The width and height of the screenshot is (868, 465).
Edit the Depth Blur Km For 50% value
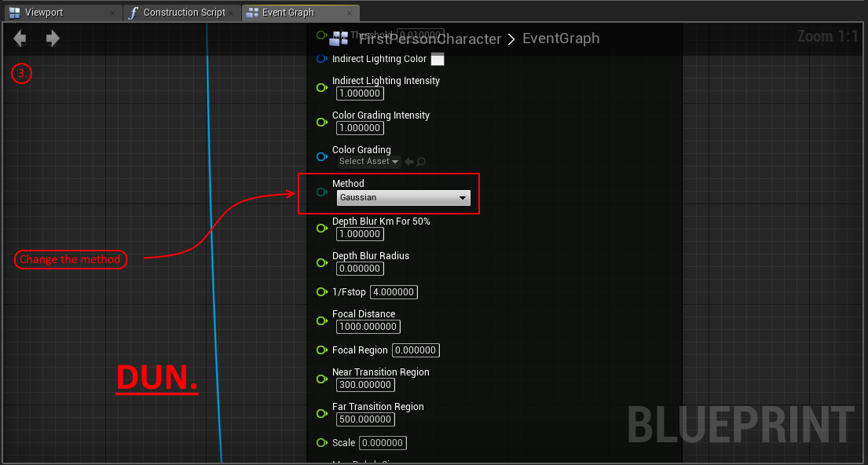(x=360, y=234)
